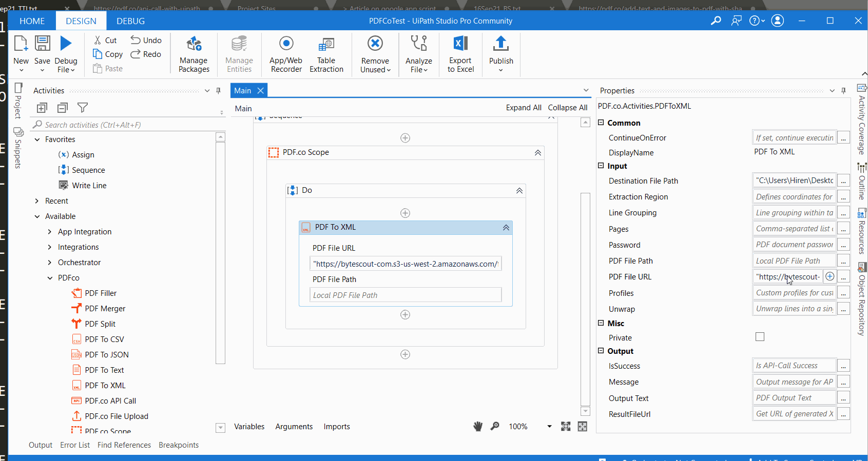Collapse the Common property section
The height and width of the screenshot is (461, 868).
pos(601,123)
